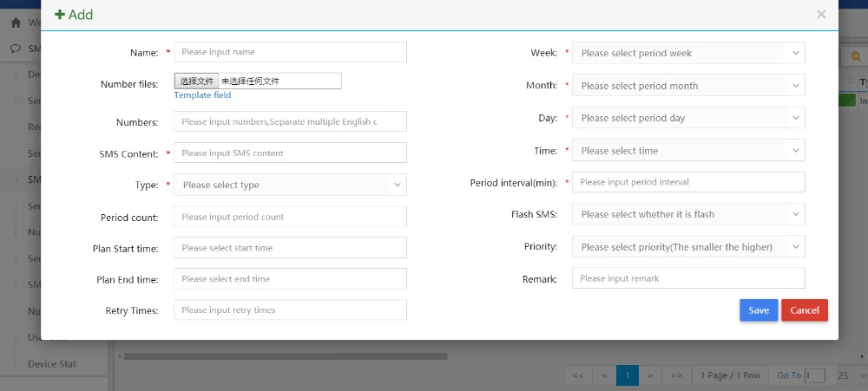
Task: Click the SMS speech bubble sidebar icon
Action: tap(16, 49)
